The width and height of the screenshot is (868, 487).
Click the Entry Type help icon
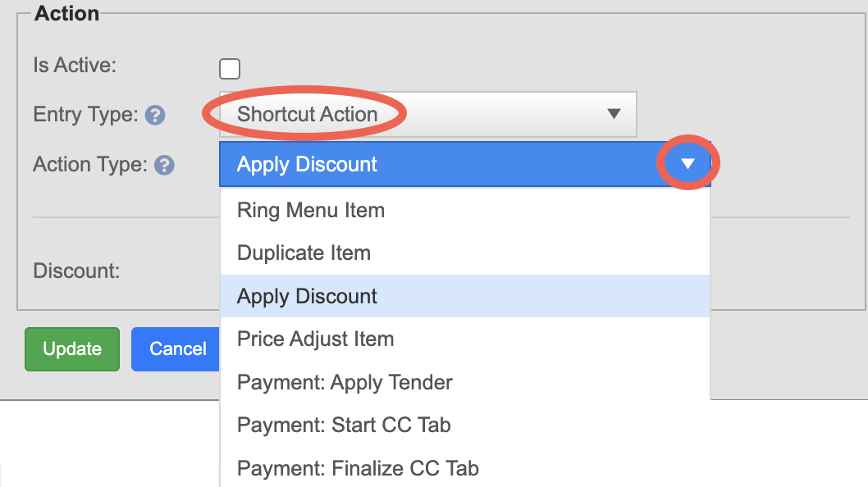pos(155,116)
